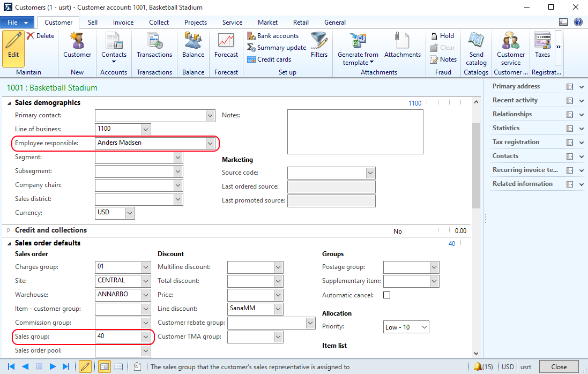Switch to the General tab
The image size is (588, 374).
pos(335,23)
